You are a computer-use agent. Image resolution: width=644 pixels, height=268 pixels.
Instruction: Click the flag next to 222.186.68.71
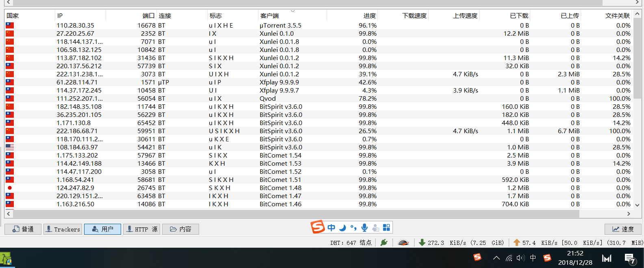click(x=10, y=131)
